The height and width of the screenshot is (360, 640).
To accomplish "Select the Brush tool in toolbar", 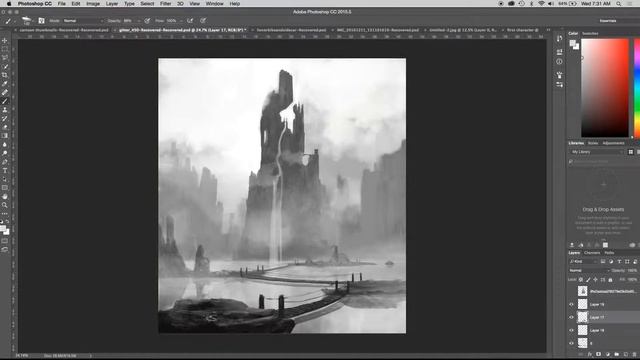I will point(5,101).
